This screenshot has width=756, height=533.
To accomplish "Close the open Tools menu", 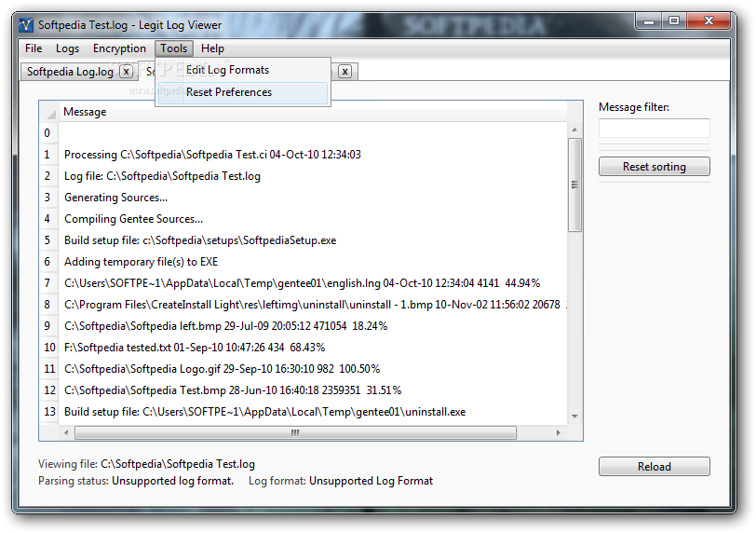I will click(173, 48).
